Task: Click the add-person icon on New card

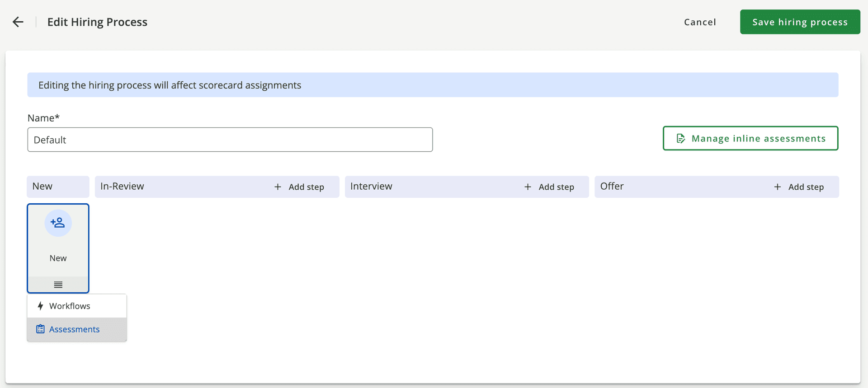Action: 58,223
